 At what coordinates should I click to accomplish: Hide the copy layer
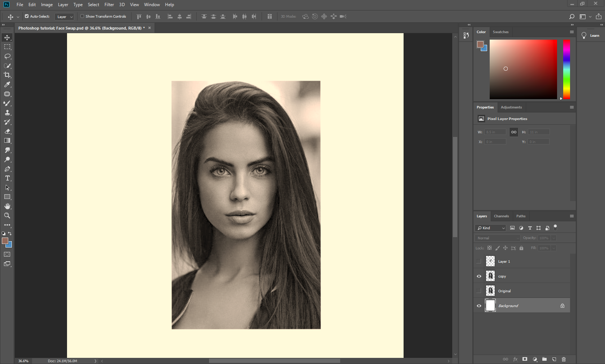click(x=479, y=276)
